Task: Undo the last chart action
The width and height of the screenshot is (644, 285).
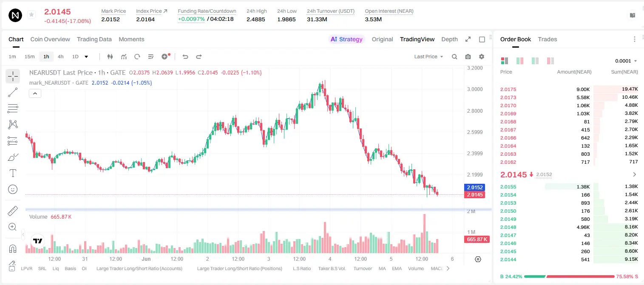Action: tap(185, 57)
